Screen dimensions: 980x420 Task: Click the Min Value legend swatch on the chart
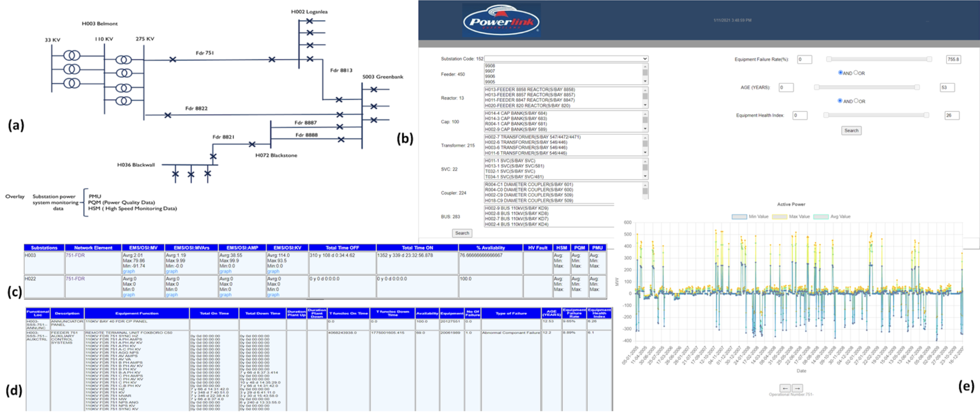[739, 217]
